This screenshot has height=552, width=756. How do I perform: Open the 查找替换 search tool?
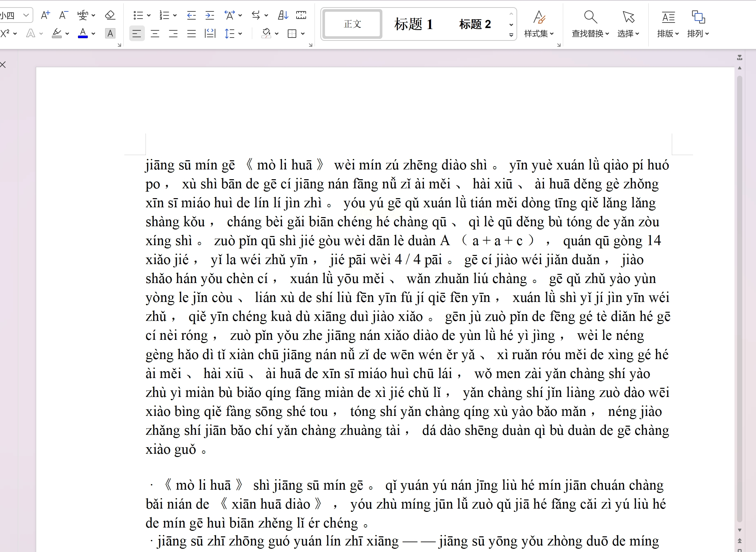click(x=590, y=24)
